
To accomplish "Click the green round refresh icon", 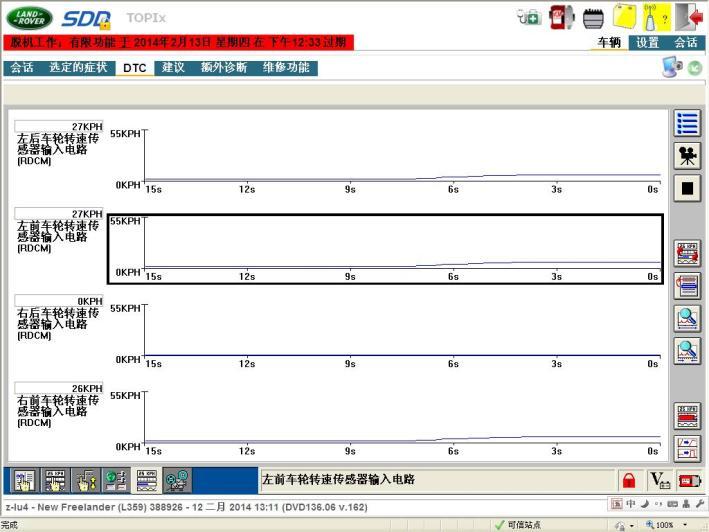I will point(695,68).
